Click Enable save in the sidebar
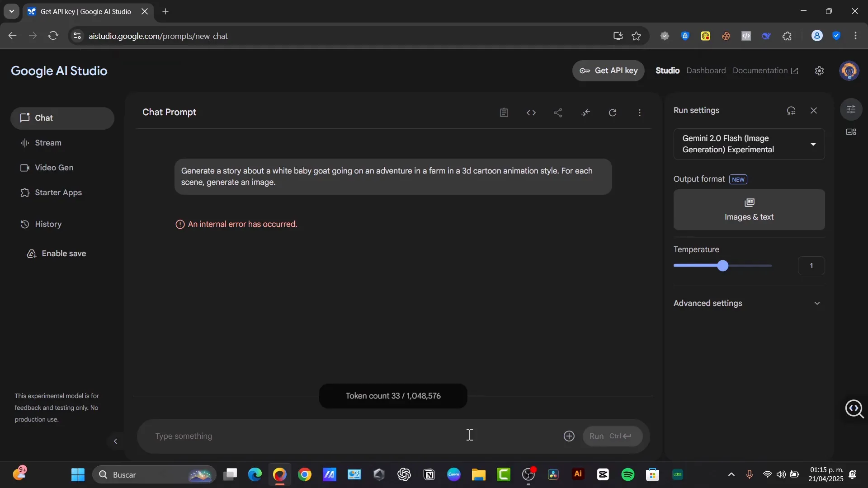Image resolution: width=868 pixels, height=488 pixels. (63, 253)
